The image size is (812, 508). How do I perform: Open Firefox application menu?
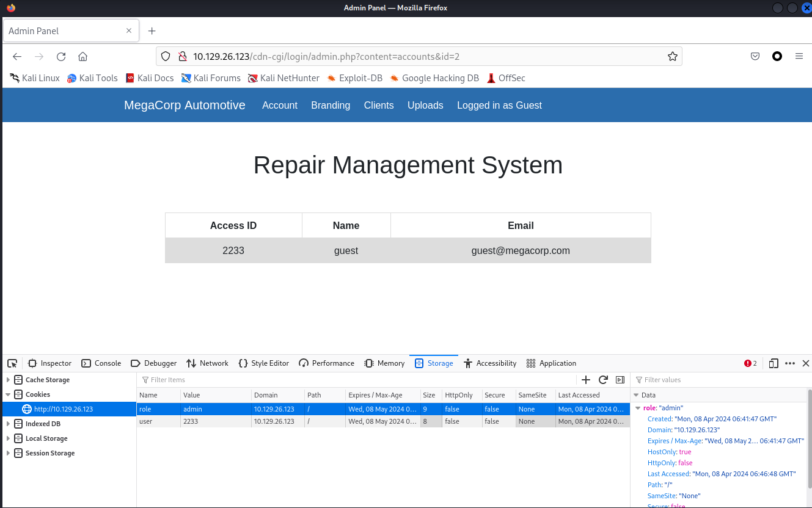[x=799, y=56]
